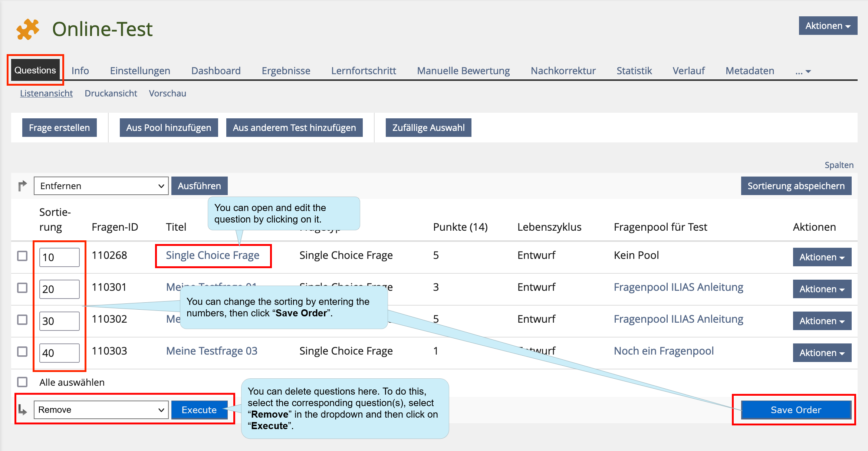Image resolution: width=868 pixels, height=451 pixels.
Task: Click the Zufällige Auswahl button
Action: tap(428, 128)
